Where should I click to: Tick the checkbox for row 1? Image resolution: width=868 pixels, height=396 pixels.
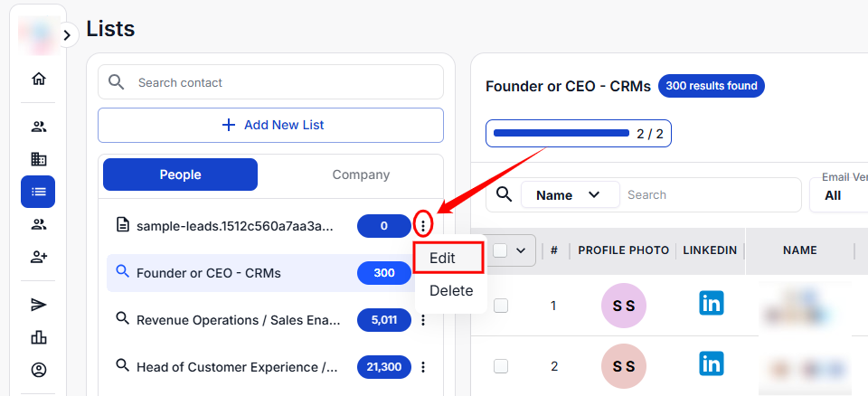coord(501,306)
